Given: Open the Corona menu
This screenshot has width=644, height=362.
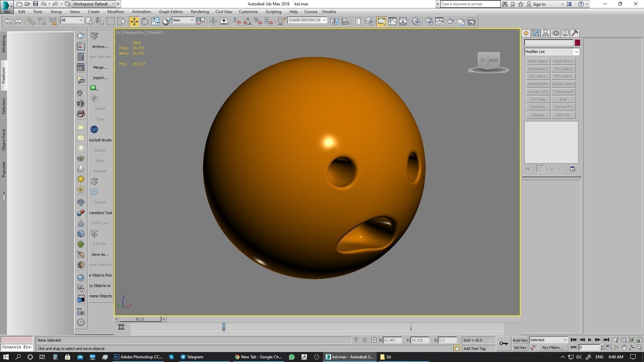Looking at the screenshot, I should [311, 12].
